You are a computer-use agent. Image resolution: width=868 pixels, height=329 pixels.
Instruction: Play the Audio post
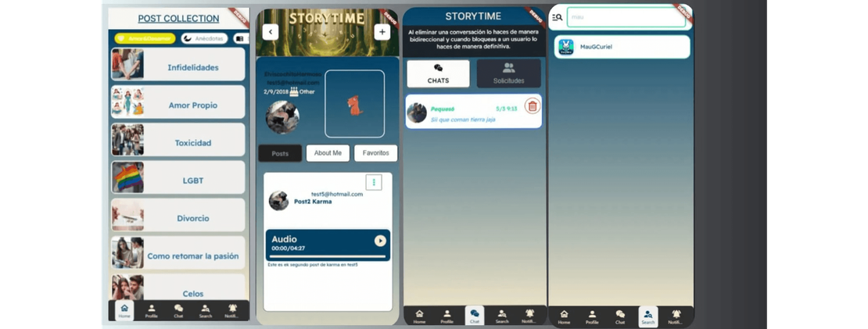click(380, 241)
